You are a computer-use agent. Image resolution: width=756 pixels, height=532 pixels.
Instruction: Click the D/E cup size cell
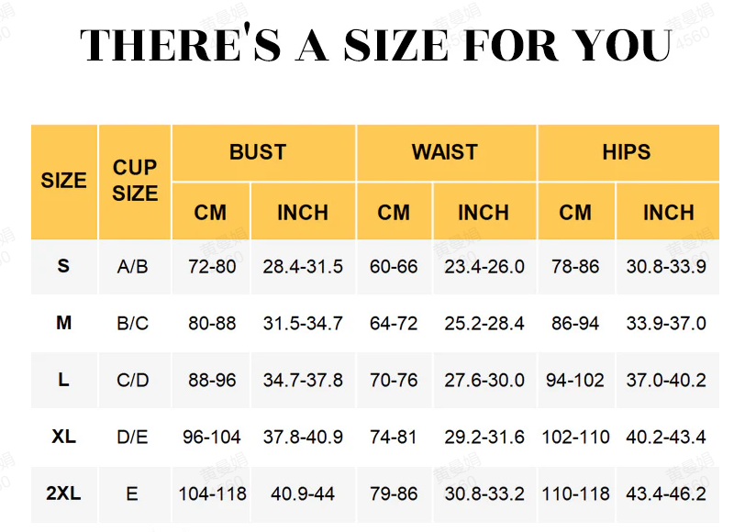tap(133, 438)
